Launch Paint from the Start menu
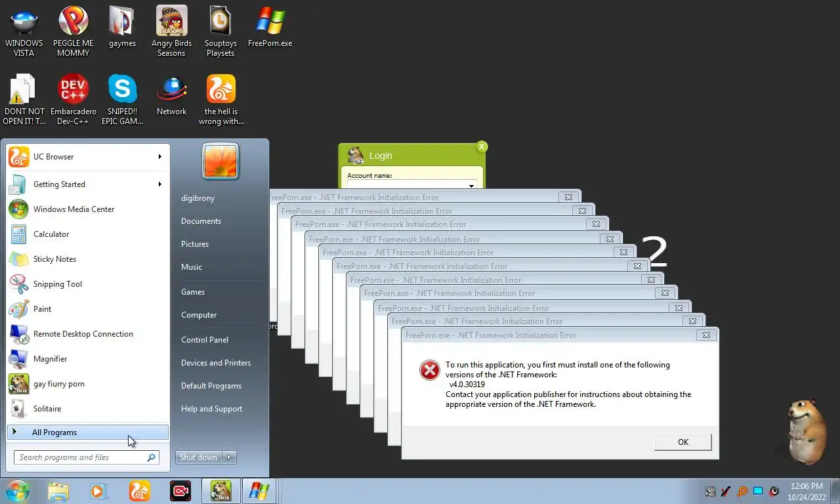 (x=88, y=309)
